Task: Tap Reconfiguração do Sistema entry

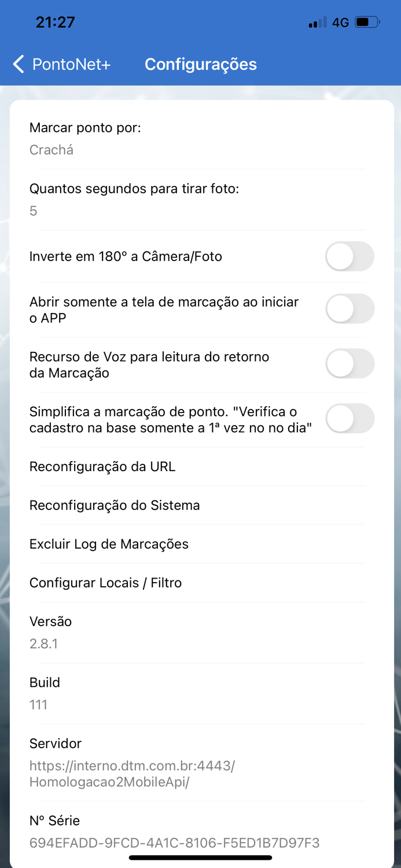Action: pos(115,505)
